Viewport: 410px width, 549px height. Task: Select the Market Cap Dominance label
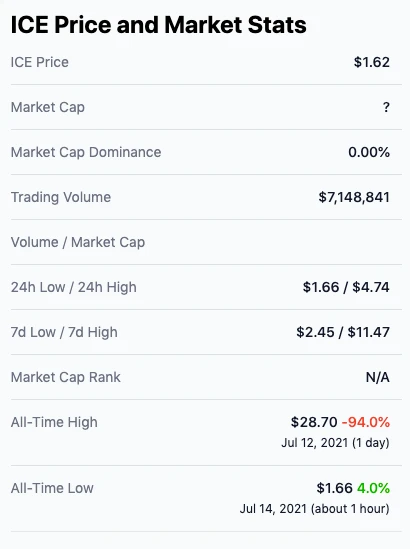(86, 152)
